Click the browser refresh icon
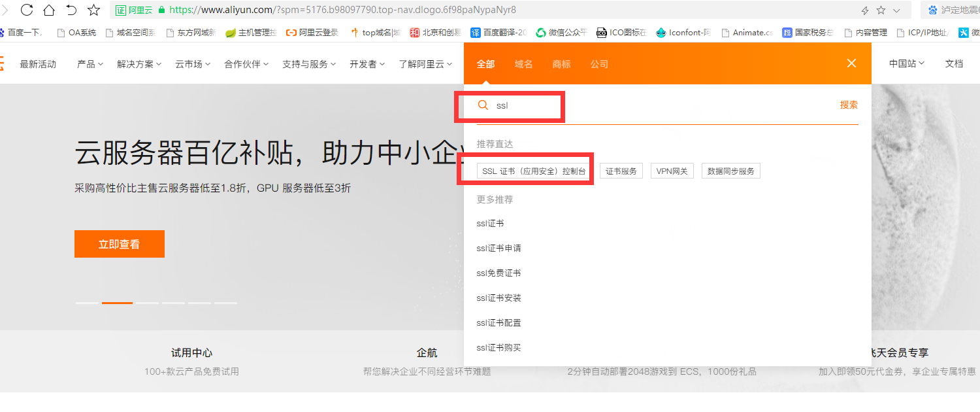This screenshot has height=412, width=980. tap(25, 10)
